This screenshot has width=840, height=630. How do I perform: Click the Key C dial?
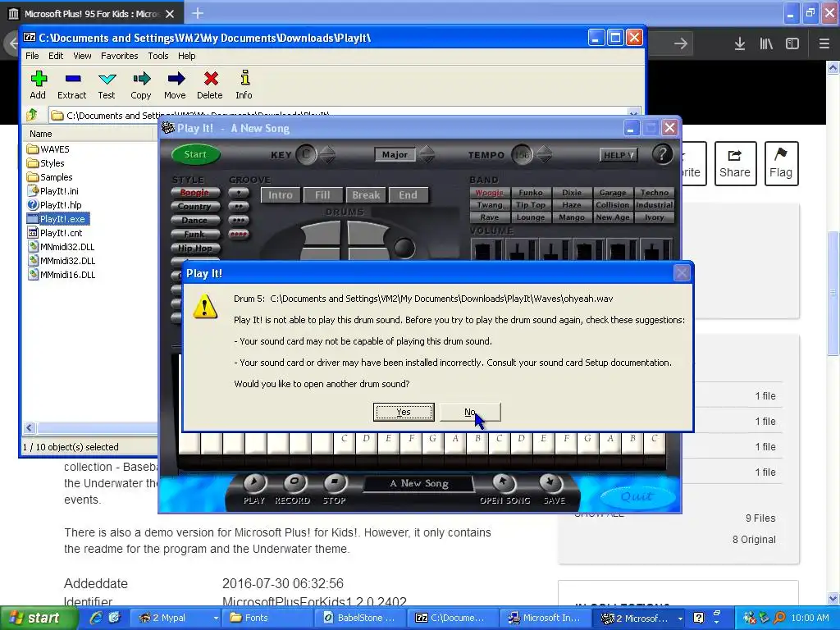pyautogui.click(x=307, y=155)
